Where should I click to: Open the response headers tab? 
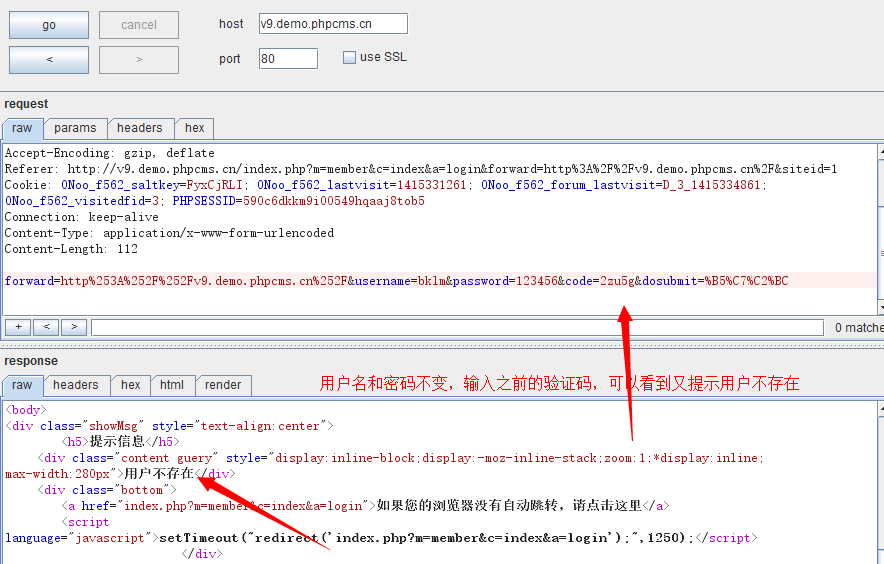[76, 385]
